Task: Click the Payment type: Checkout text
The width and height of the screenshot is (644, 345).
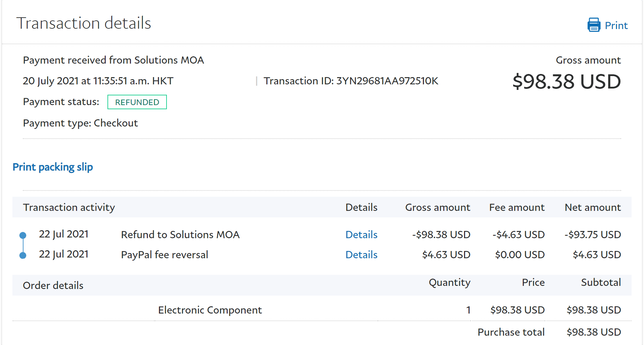Action: (x=80, y=123)
